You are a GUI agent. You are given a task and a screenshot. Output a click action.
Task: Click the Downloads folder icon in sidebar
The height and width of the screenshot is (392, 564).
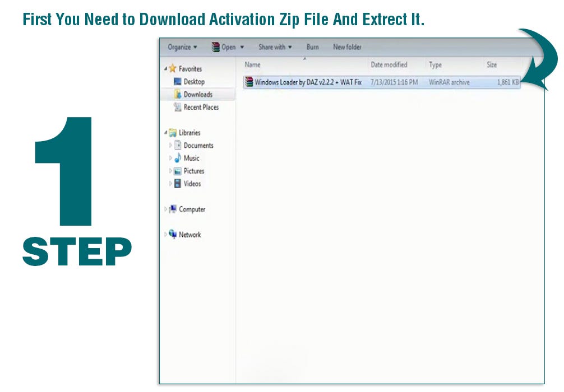tap(177, 94)
